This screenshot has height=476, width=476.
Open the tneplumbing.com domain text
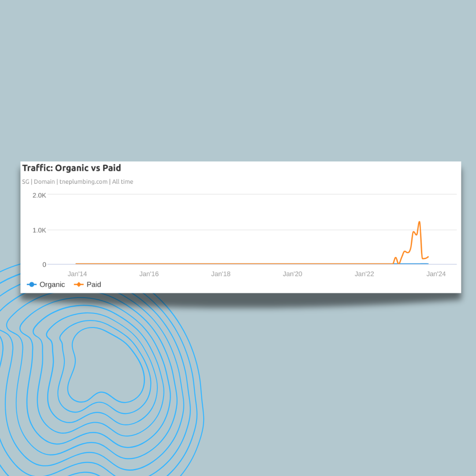[x=83, y=182]
